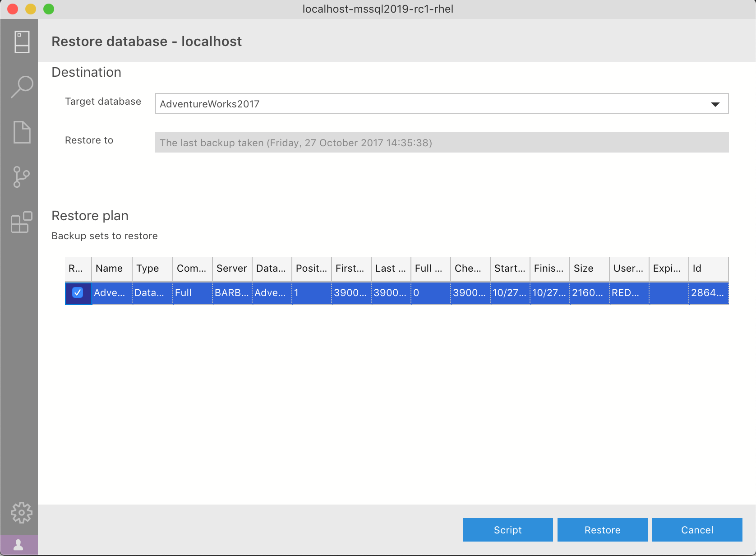This screenshot has width=756, height=556.
Task: Uncheck the AdventureWorks backup set checkbox
Action: 78,292
